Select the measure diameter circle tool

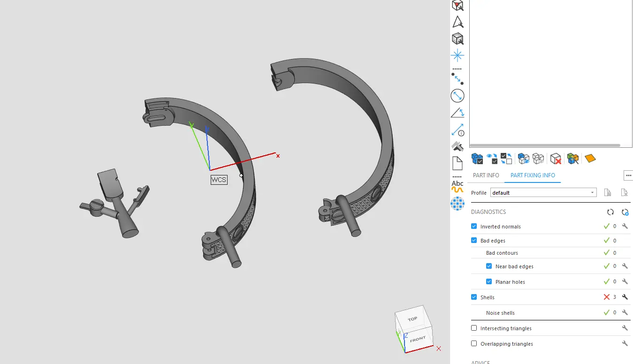tap(458, 96)
